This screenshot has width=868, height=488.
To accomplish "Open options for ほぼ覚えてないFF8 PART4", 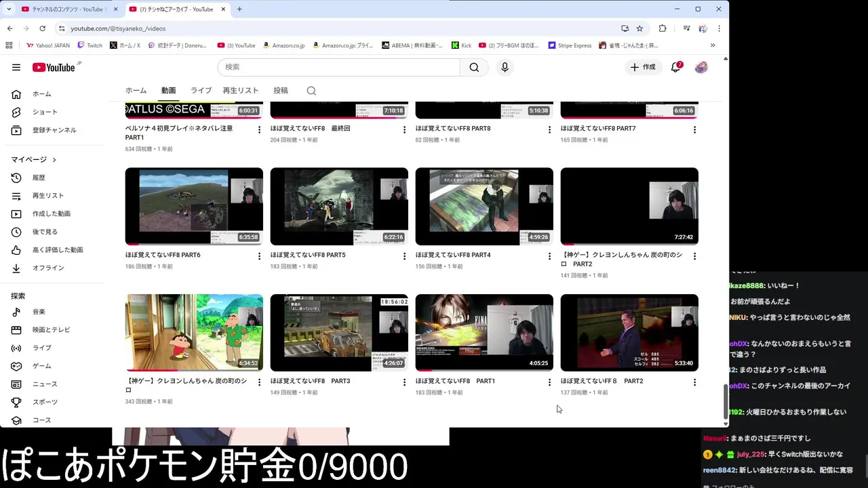I will pos(549,256).
